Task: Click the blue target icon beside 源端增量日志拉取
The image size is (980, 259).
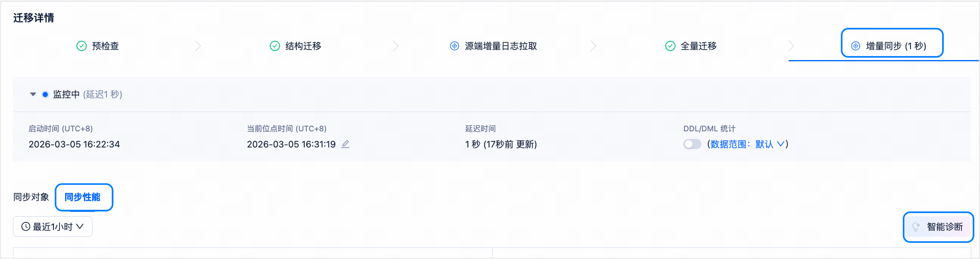Action: [454, 46]
